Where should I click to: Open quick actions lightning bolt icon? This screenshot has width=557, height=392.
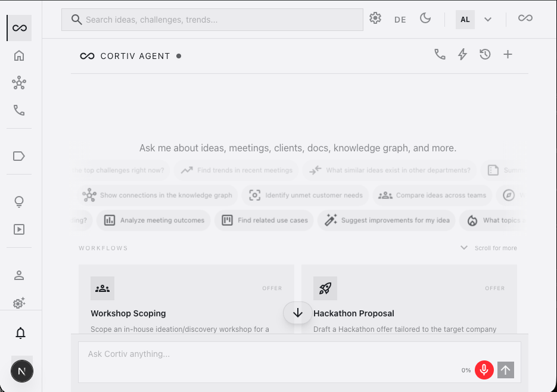462,54
